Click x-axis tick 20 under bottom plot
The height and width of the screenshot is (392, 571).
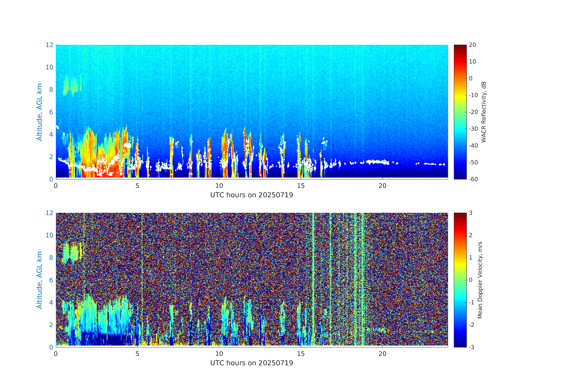click(x=382, y=354)
